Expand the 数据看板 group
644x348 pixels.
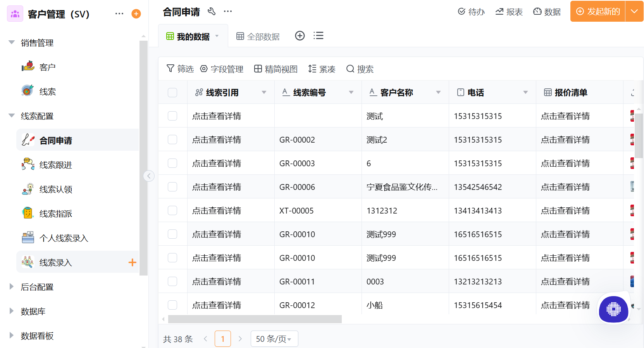pyautogui.click(x=12, y=335)
